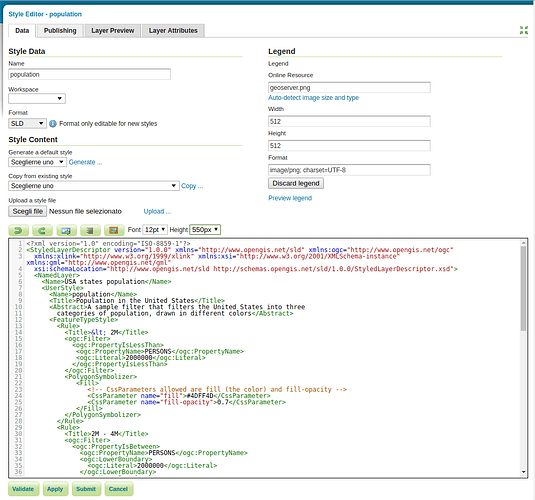Click the go-to-line icon in editor toolbar
Screen dimensions: 535x500
tap(66, 230)
